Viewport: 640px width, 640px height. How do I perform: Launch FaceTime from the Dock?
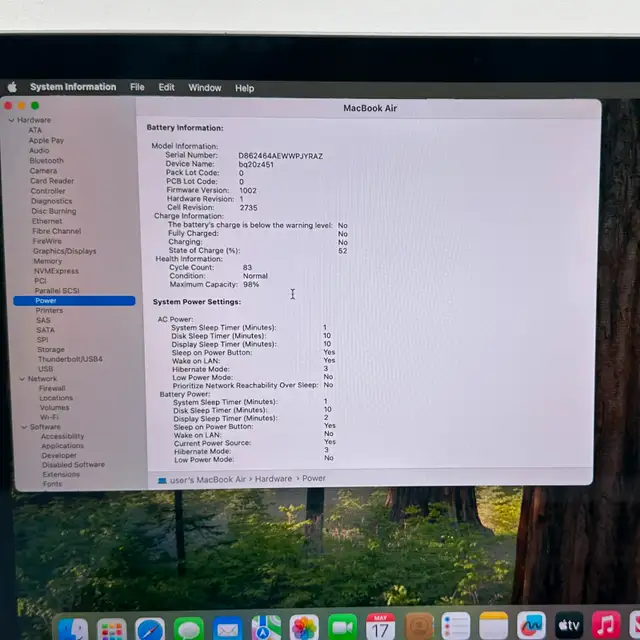pos(342,627)
